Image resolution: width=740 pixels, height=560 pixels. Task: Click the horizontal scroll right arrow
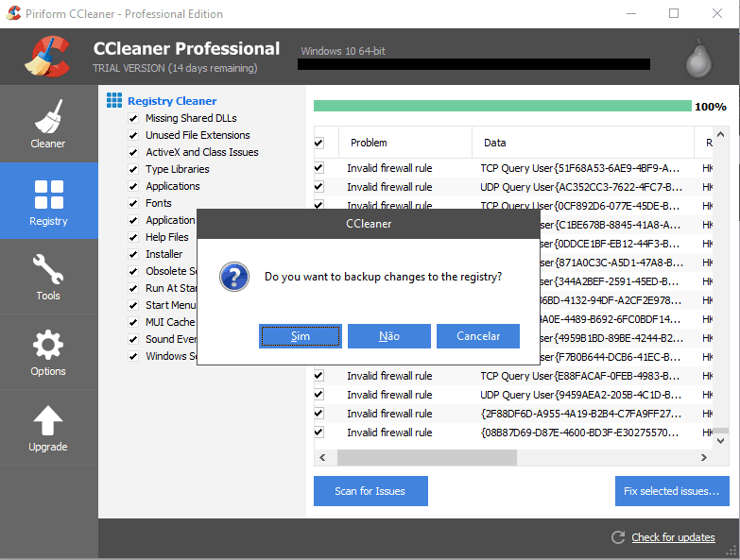coord(704,457)
